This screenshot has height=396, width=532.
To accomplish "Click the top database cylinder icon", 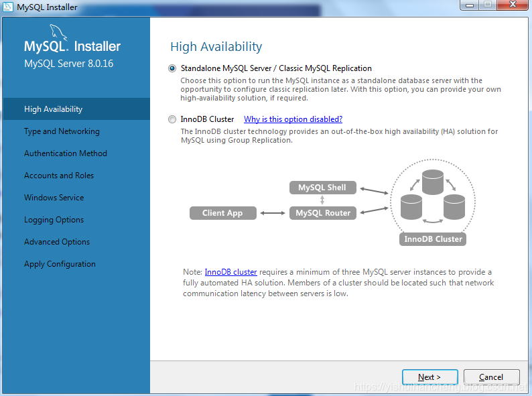I will click(x=433, y=182).
